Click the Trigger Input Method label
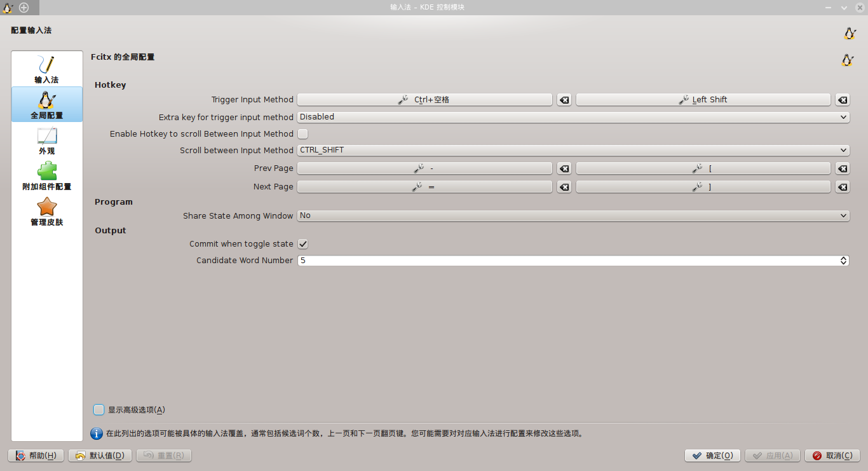The height and width of the screenshot is (471, 868). [252, 100]
